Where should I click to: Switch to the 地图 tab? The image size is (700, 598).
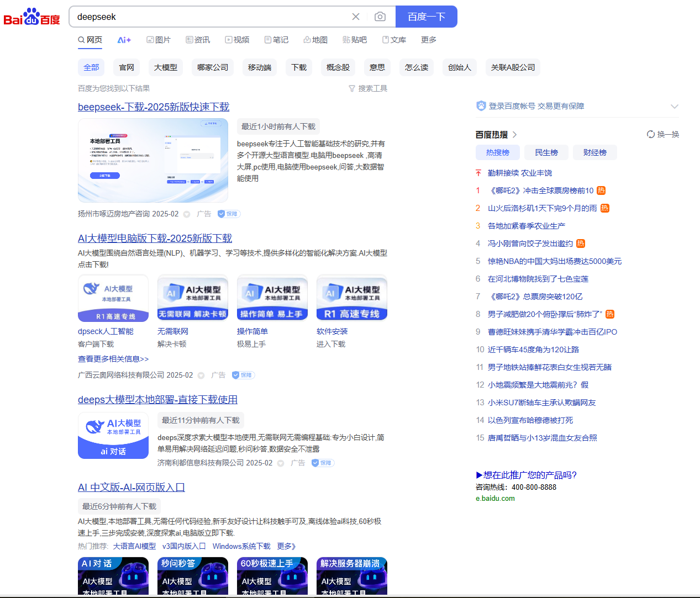(x=315, y=40)
